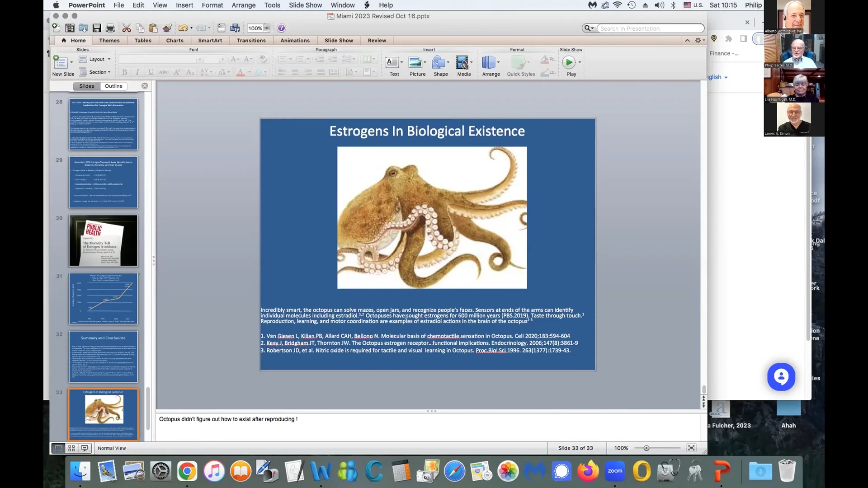Click the Fit slide to window icon
868x488 pixels.
pos(691,448)
